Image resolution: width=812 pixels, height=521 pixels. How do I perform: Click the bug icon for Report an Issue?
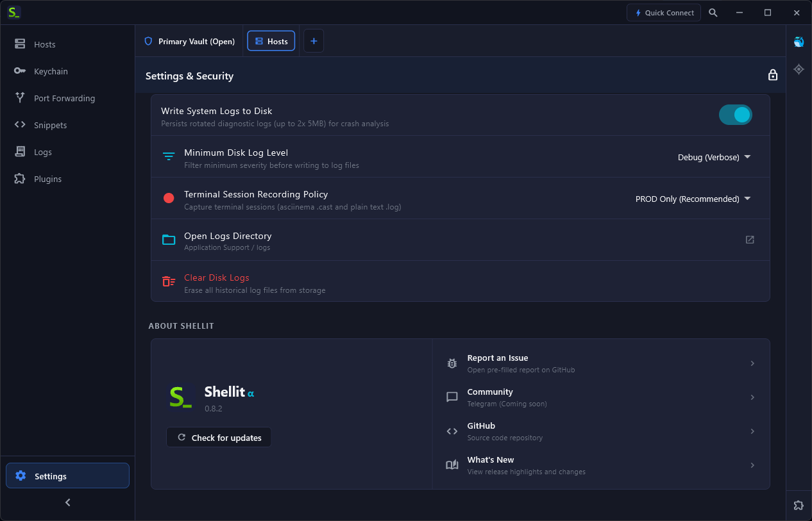pyautogui.click(x=452, y=363)
